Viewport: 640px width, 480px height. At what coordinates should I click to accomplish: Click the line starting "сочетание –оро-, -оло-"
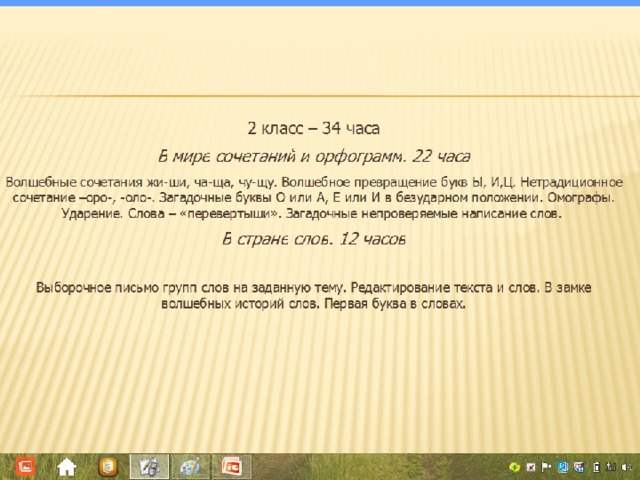tap(313, 198)
